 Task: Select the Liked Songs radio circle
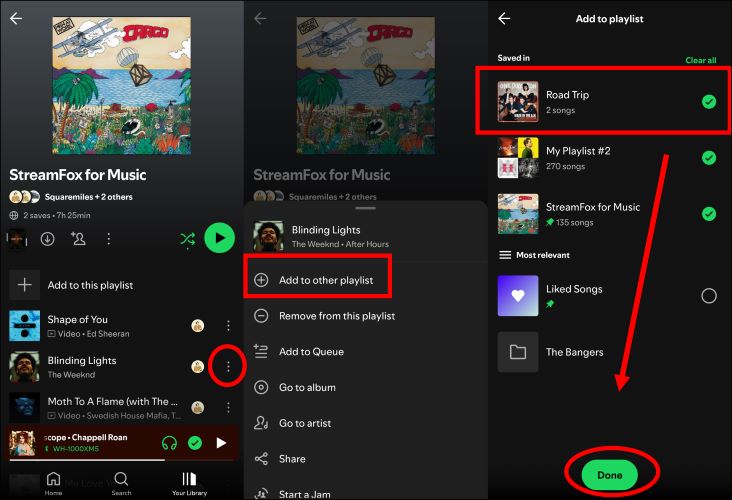709,296
